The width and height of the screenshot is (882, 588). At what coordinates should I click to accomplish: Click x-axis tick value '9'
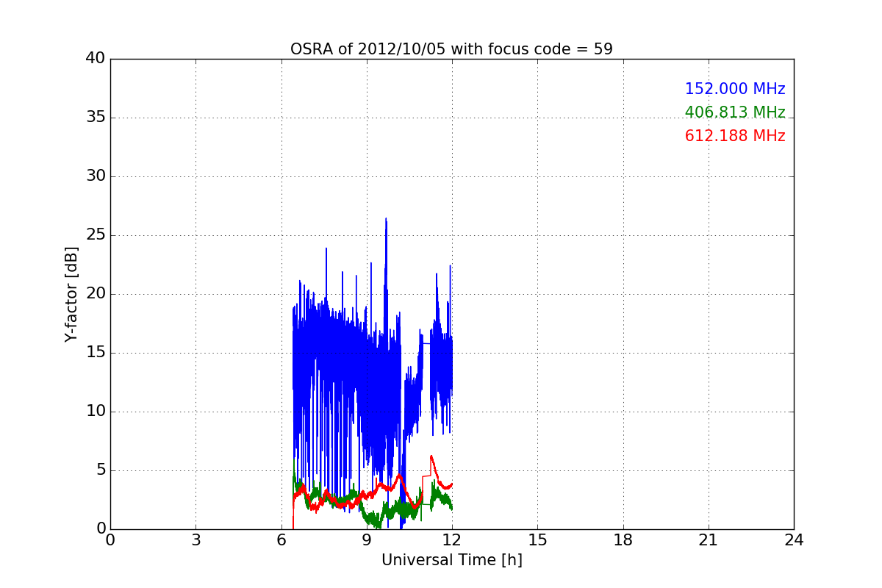pyautogui.click(x=367, y=540)
